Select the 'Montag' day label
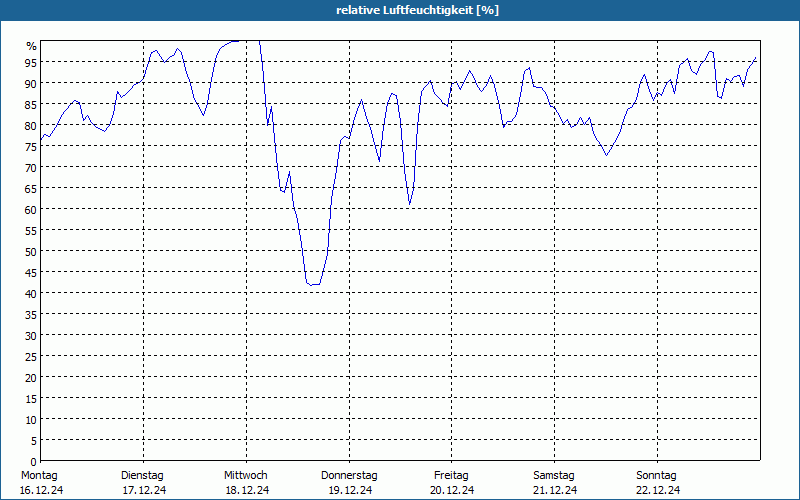This screenshot has height=500, width=800. point(39,475)
